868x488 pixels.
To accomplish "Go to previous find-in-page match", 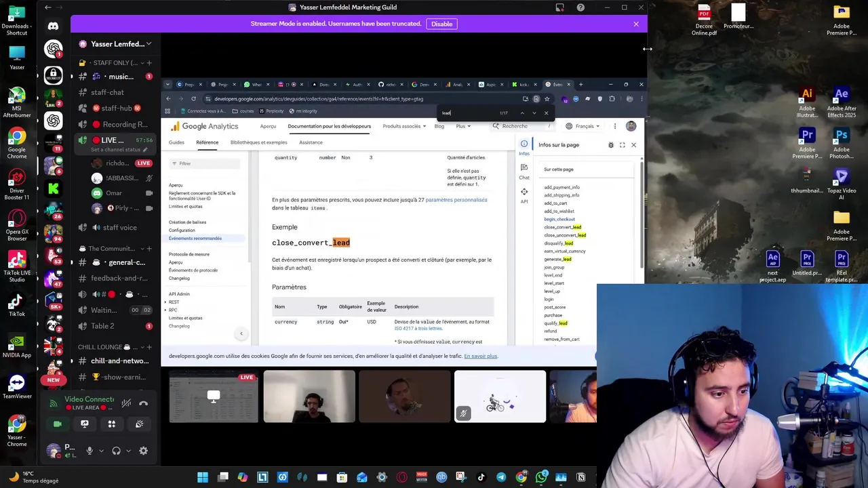I will [x=522, y=113].
